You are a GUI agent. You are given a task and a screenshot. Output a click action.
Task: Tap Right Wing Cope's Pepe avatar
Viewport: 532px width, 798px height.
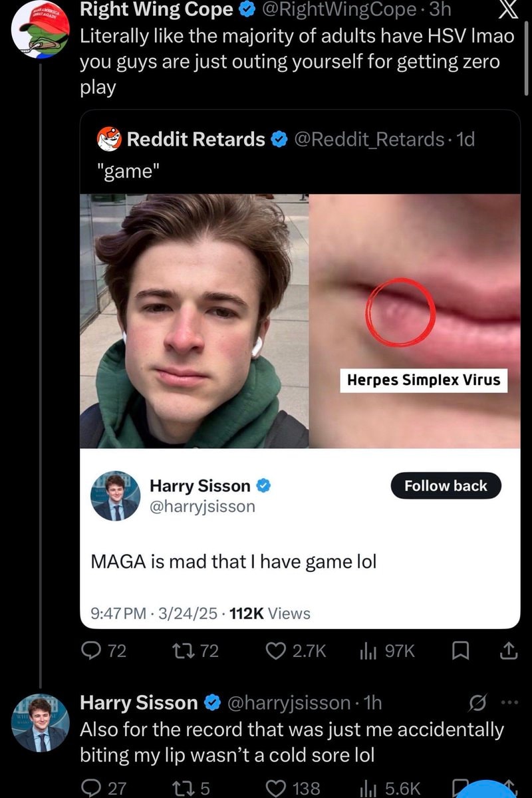click(x=41, y=28)
